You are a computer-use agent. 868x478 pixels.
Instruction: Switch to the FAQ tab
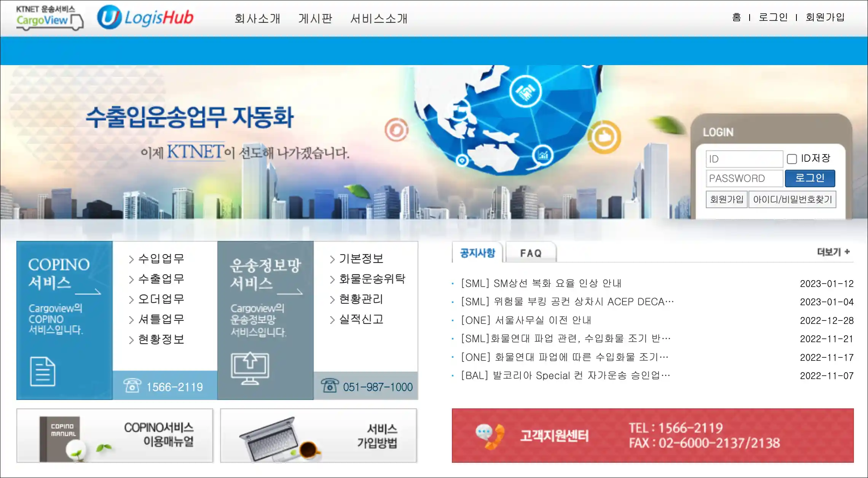[x=531, y=253]
